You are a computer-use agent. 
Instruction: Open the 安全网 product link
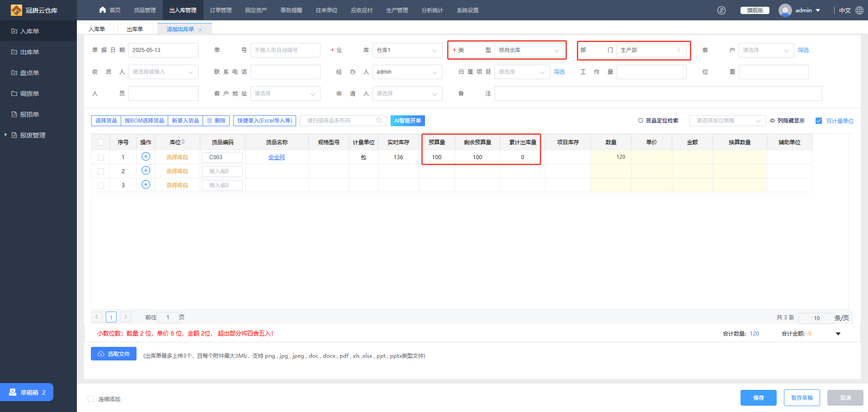277,157
